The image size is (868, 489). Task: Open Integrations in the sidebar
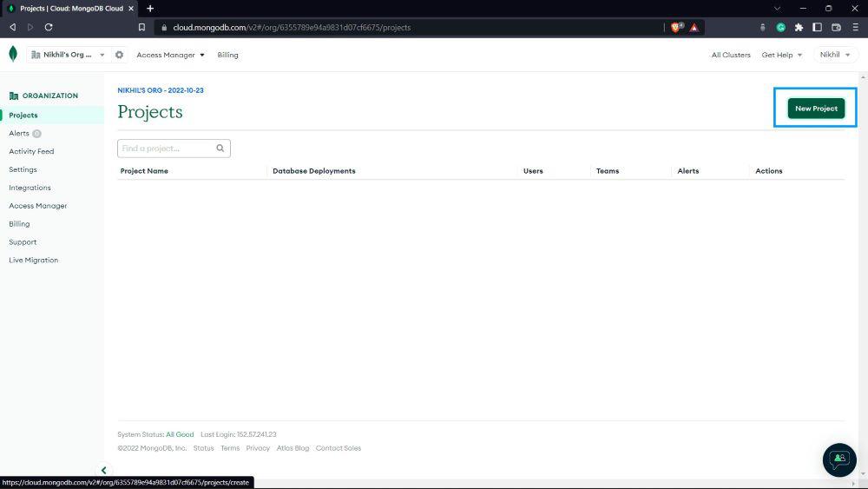pos(30,188)
